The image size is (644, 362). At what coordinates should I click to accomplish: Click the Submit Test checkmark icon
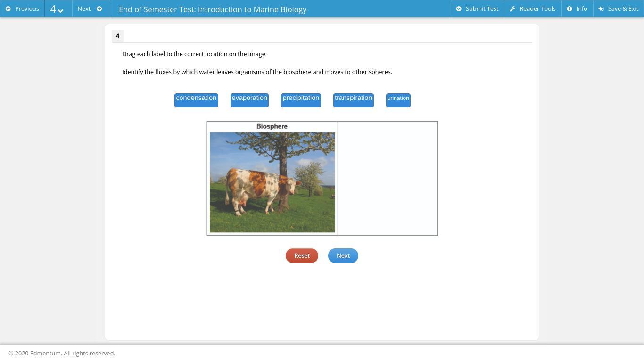pos(459,9)
